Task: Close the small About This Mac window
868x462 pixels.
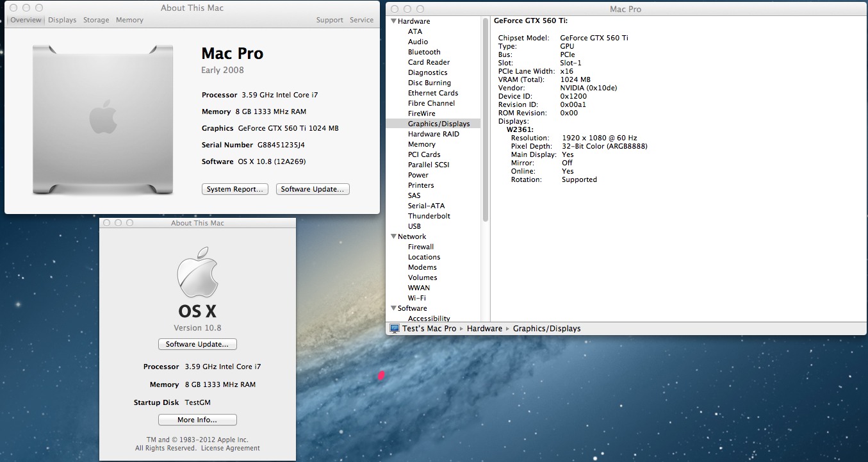Action: [x=106, y=223]
